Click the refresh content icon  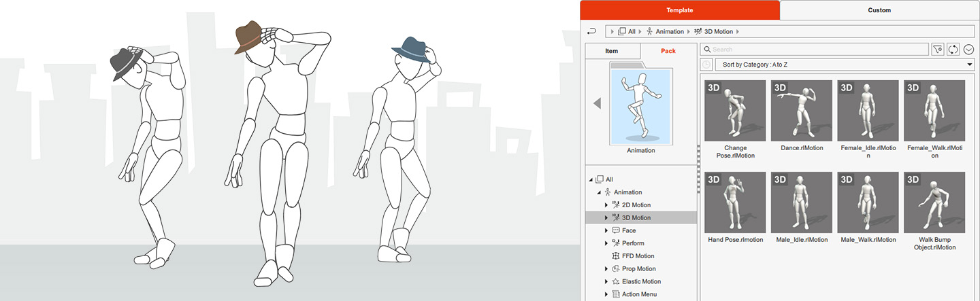pyautogui.click(x=953, y=50)
